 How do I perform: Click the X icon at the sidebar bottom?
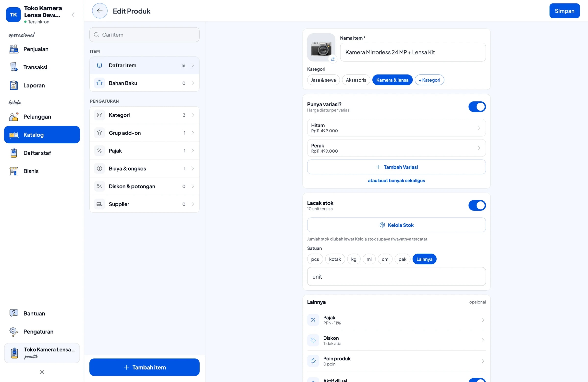click(42, 372)
